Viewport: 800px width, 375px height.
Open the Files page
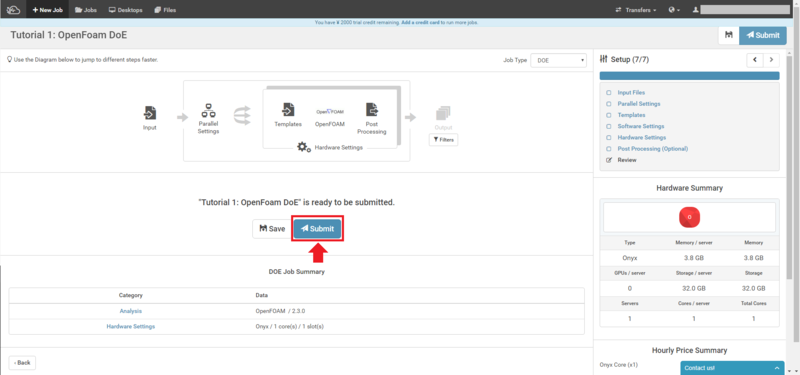pyautogui.click(x=165, y=10)
